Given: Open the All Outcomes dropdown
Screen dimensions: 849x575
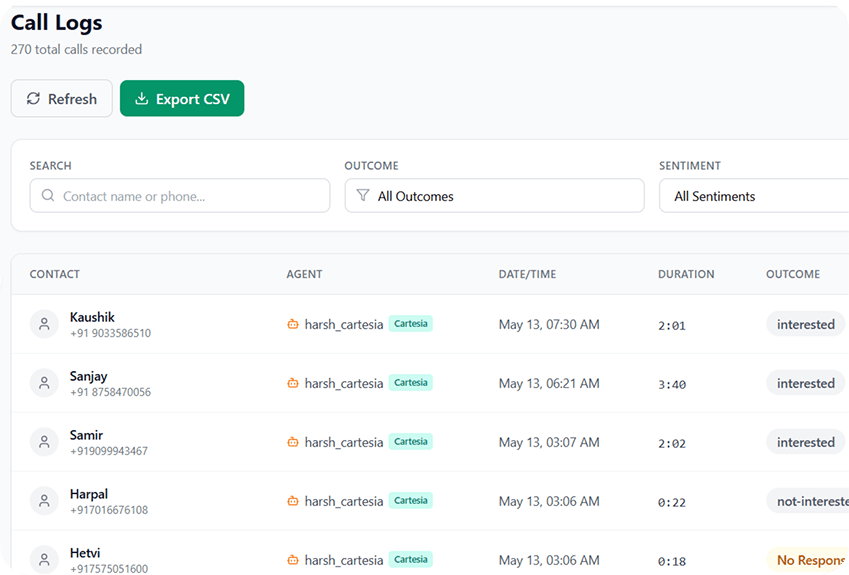Looking at the screenshot, I should click(x=494, y=195).
